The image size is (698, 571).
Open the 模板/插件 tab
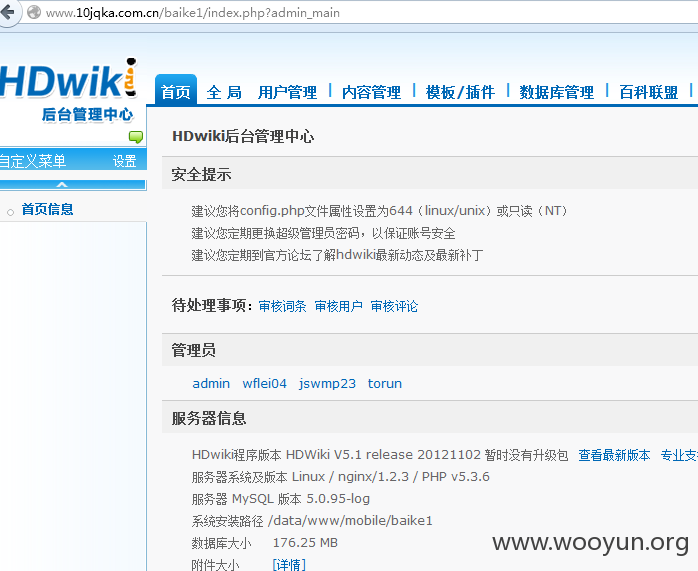[x=460, y=93]
